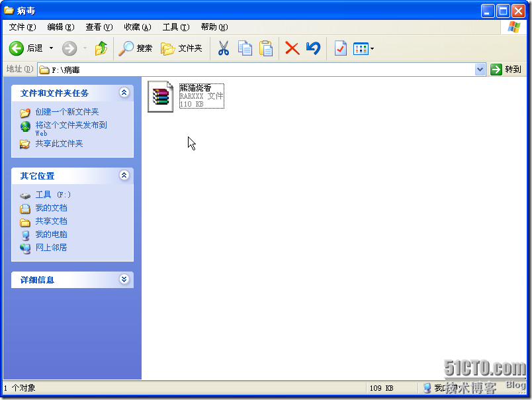532x400 pixels.
Task: Click the green Back arrow button
Action: tap(16, 48)
